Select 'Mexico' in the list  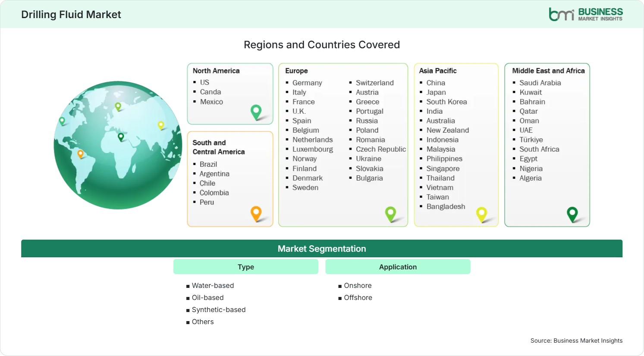211,102
